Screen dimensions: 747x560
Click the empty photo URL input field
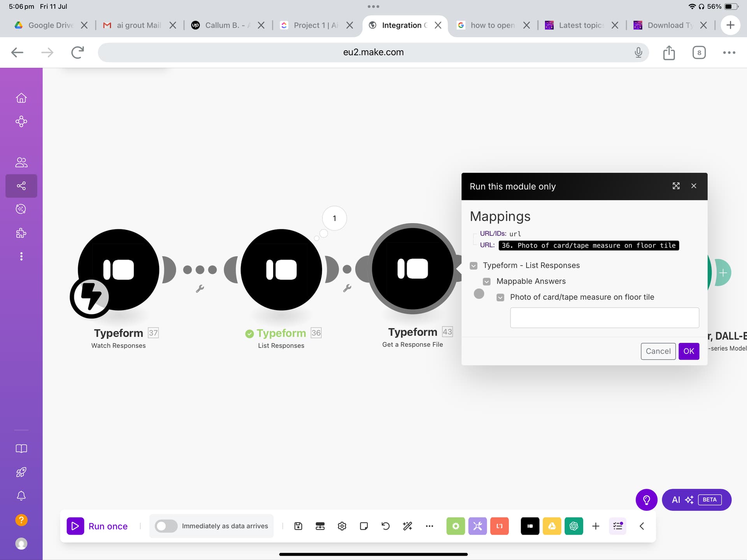click(605, 318)
